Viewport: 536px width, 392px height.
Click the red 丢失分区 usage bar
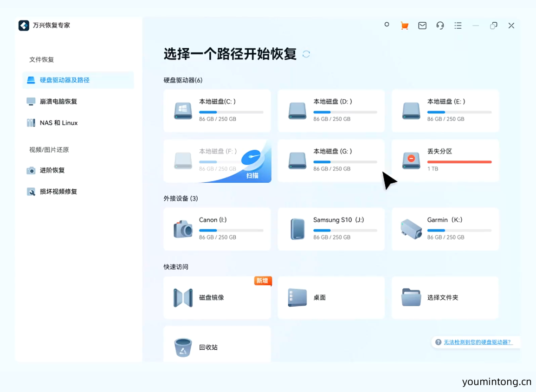(459, 162)
